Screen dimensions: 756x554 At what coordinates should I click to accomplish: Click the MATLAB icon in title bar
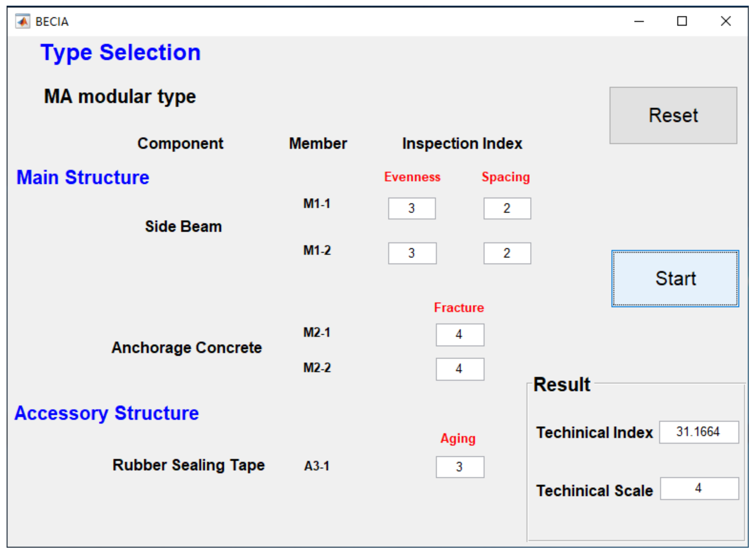pos(22,21)
